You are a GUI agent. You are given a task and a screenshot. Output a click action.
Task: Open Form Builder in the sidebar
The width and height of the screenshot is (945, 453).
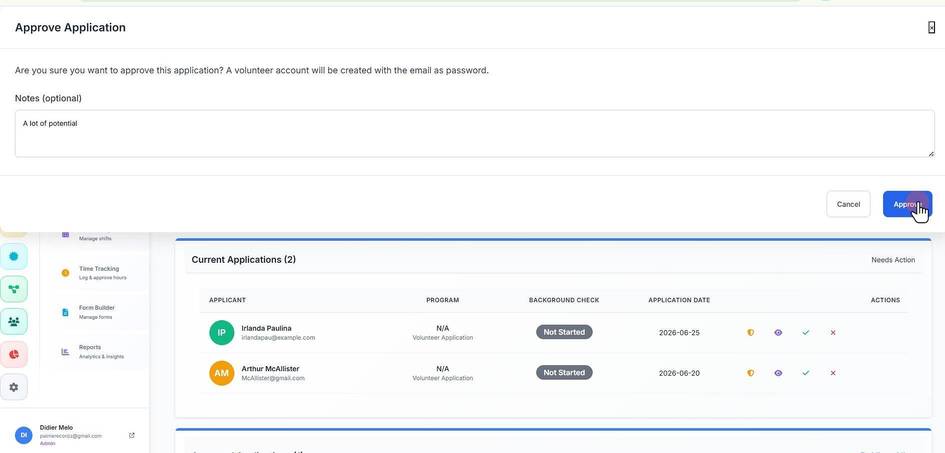[x=96, y=312]
